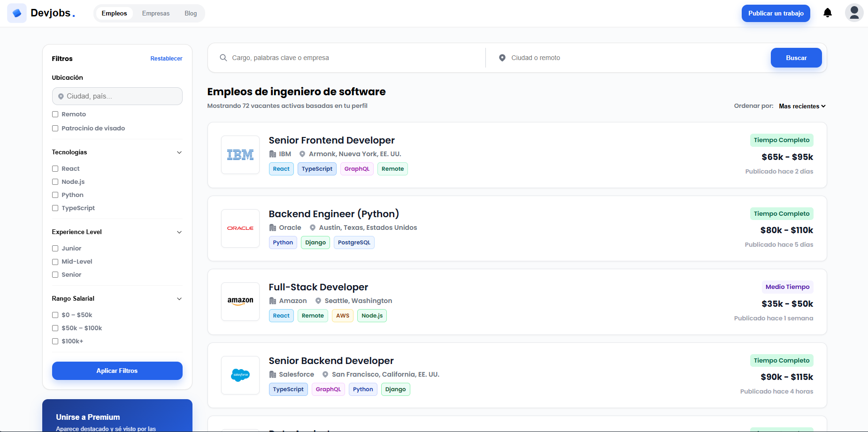
Task: Open the Mas recientes sort dropdown
Action: point(801,106)
